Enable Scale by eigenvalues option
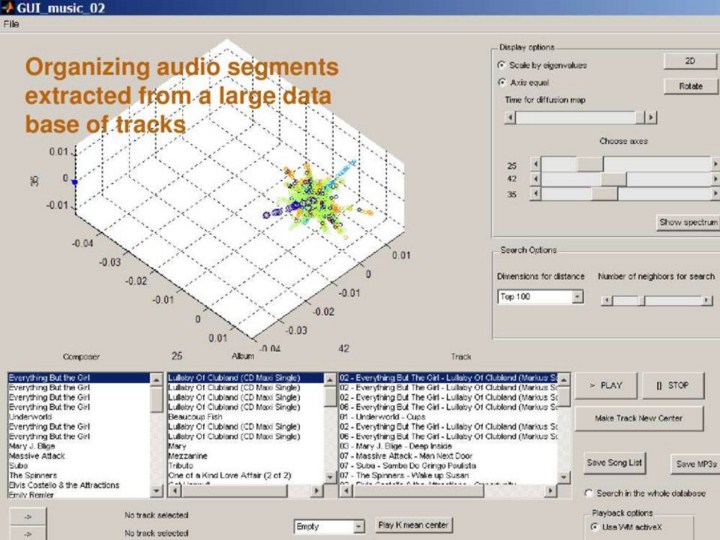The width and height of the screenshot is (720, 540). tap(502, 65)
